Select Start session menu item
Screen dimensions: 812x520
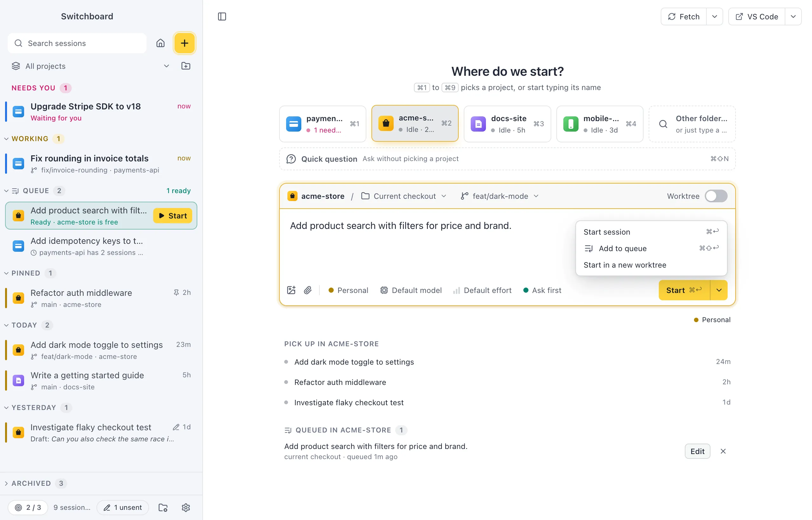click(x=651, y=232)
